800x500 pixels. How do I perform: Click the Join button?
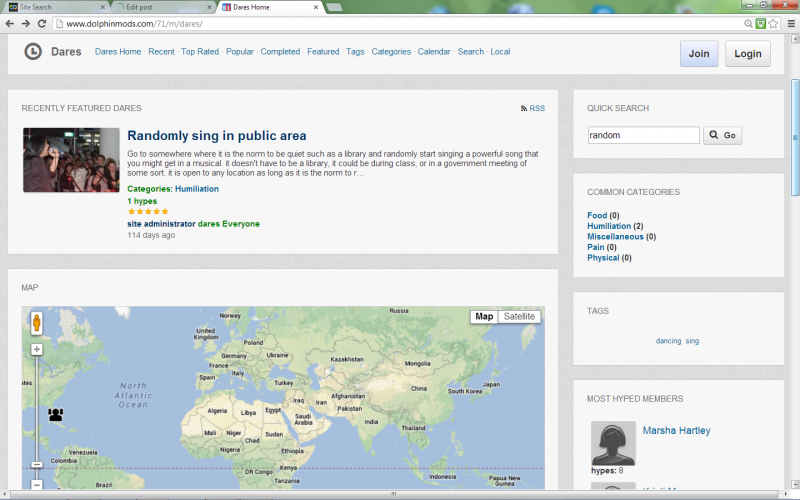point(699,54)
